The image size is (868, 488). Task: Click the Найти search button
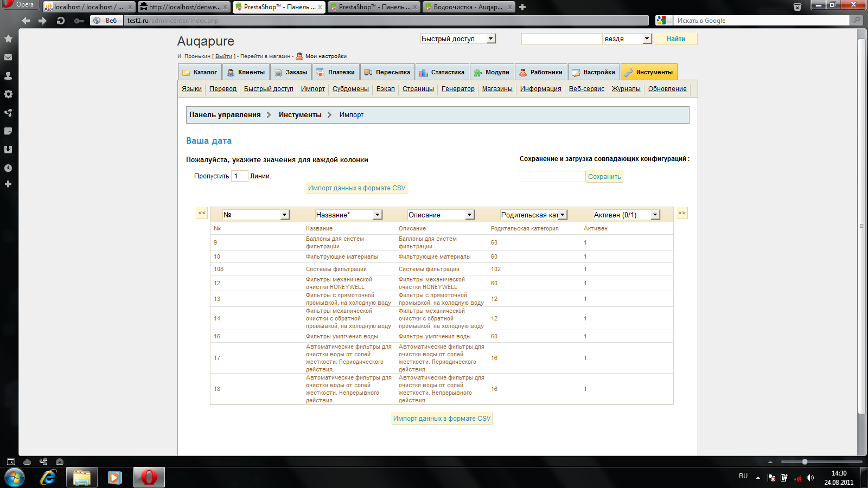[675, 39]
